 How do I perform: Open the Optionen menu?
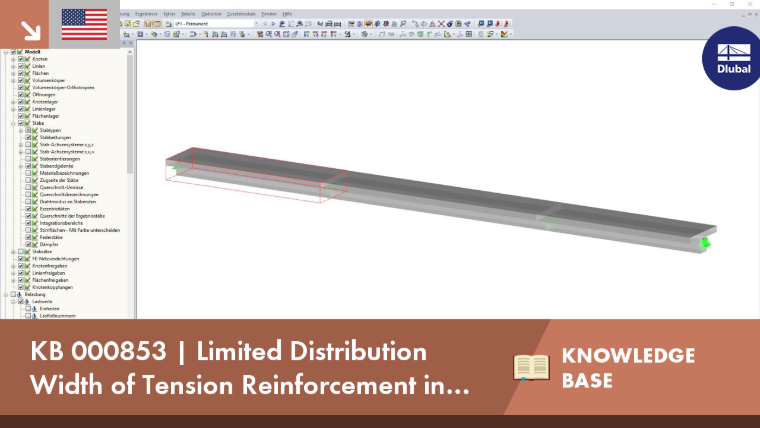point(211,14)
